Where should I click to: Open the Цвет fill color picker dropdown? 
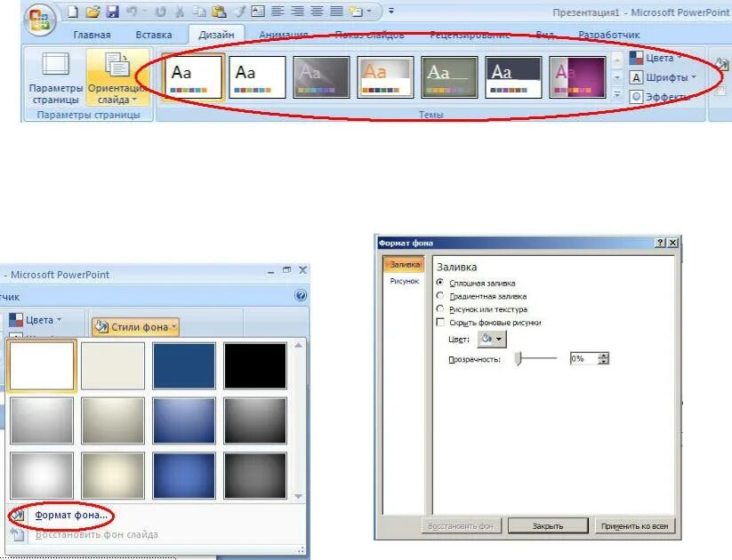coord(492,340)
